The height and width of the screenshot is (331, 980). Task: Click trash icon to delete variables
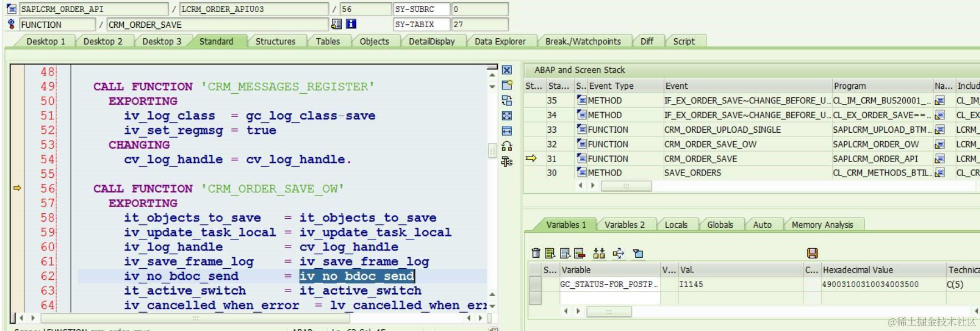tap(536, 253)
